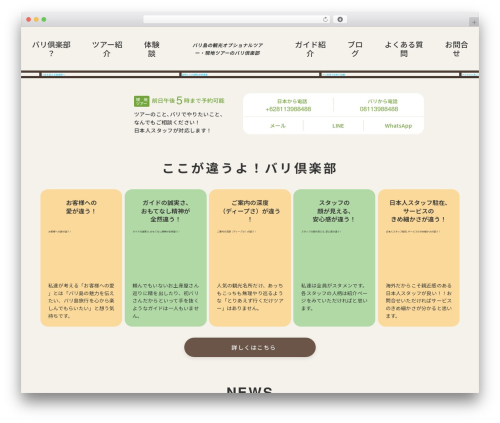This screenshot has width=500, height=423.
Task: Click the red close window button
Action: 29,19
